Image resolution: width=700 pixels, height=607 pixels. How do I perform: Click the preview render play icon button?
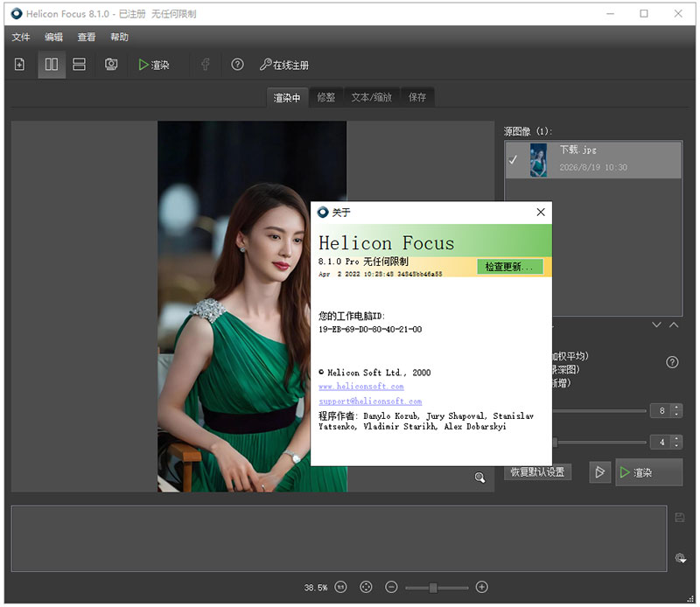[x=599, y=472]
